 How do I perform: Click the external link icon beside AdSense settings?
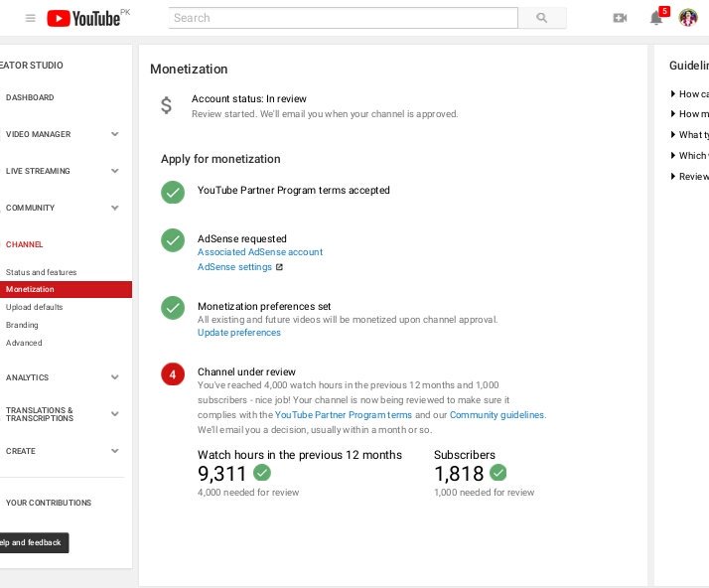click(279, 267)
